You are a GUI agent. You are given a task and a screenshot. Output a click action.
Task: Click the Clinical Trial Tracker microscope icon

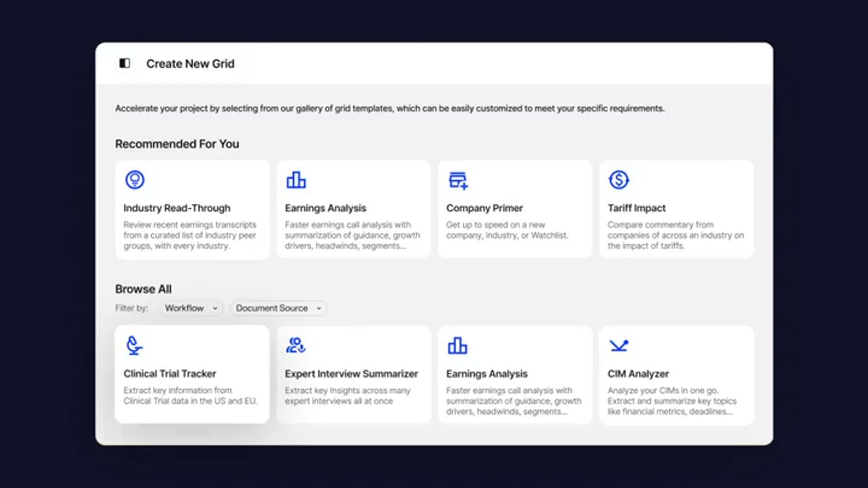[134, 346]
